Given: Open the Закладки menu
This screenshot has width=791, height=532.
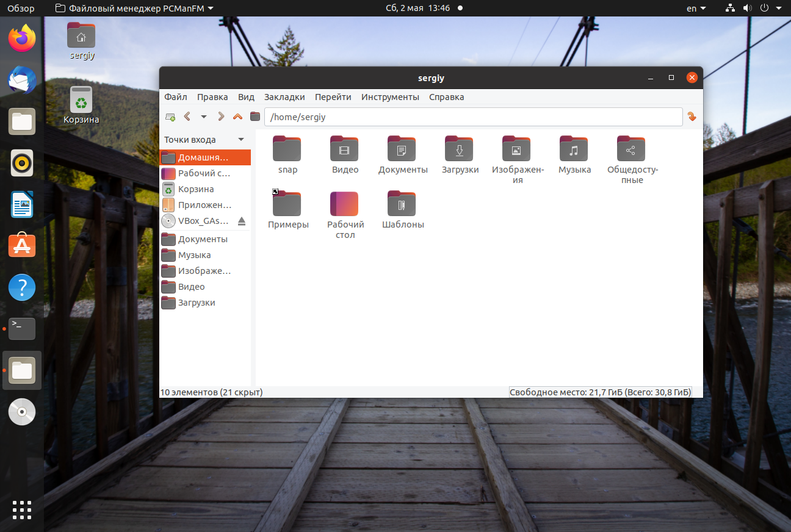Looking at the screenshot, I should click(284, 97).
